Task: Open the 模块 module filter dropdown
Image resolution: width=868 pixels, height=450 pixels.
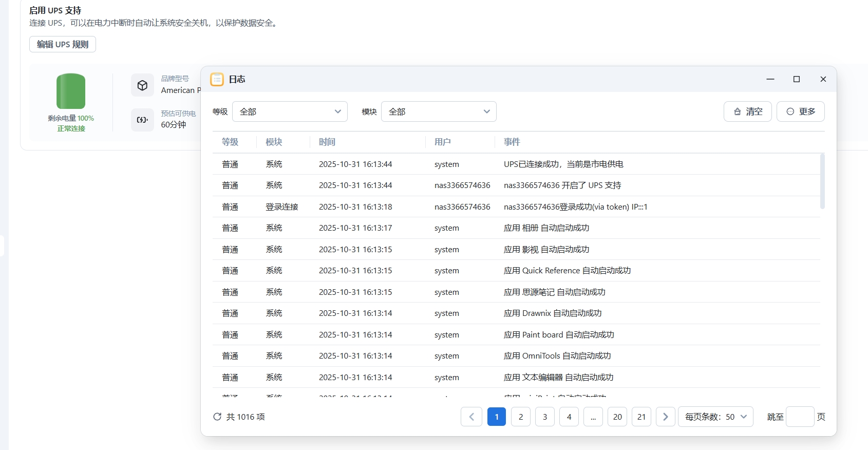Action: [x=439, y=111]
